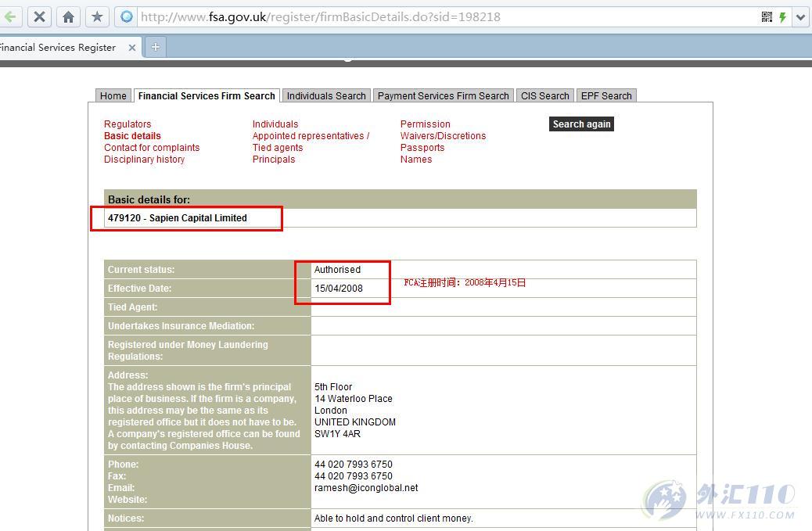Click the 'Basic details for:' heading
The height and width of the screenshot is (531, 812).
point(149,199)
